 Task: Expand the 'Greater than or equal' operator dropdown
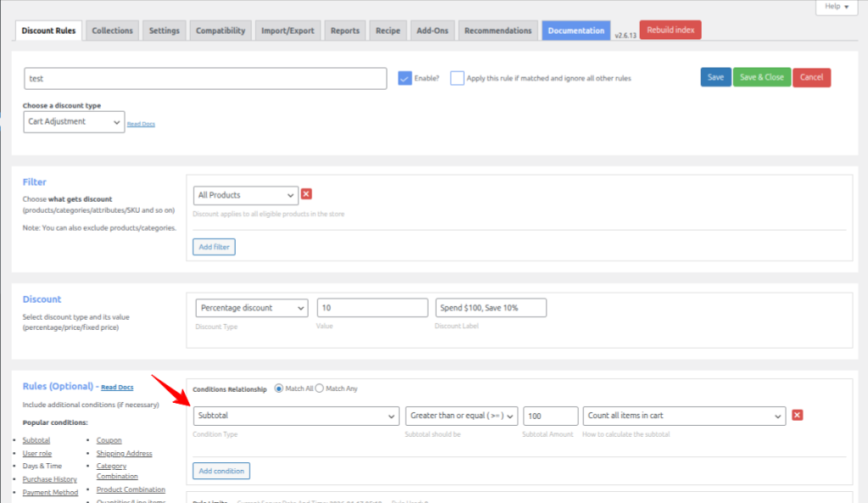pyautogui.click(x=461, y=416)
